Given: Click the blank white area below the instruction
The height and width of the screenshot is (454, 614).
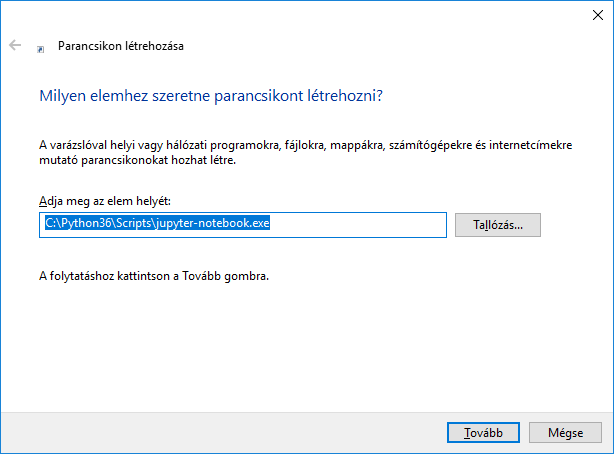Looking at the screenshot, I should coord(300,350).
